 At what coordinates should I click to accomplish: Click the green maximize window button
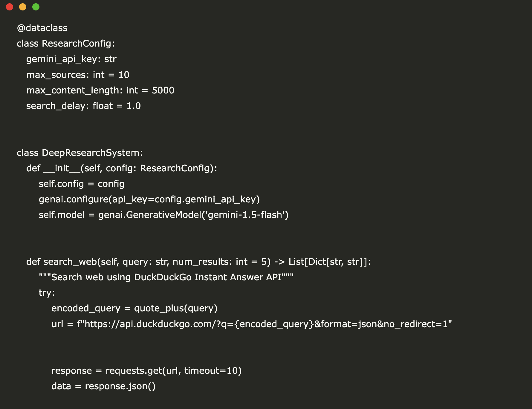point(36,7)
